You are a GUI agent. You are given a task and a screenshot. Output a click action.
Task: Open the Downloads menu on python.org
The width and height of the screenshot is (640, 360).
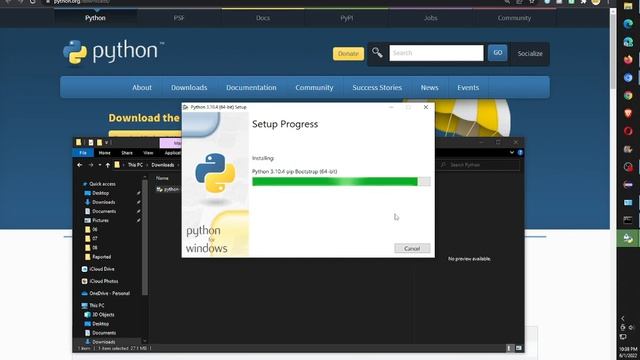tap(189, 87)
